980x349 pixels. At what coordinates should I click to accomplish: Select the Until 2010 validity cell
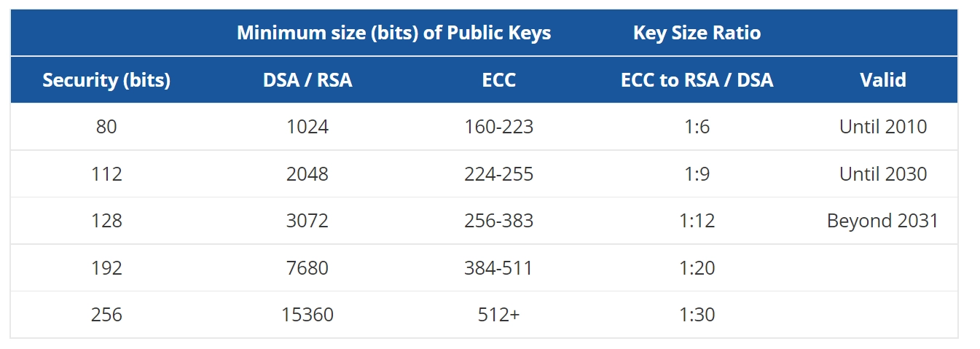[883, 127]
